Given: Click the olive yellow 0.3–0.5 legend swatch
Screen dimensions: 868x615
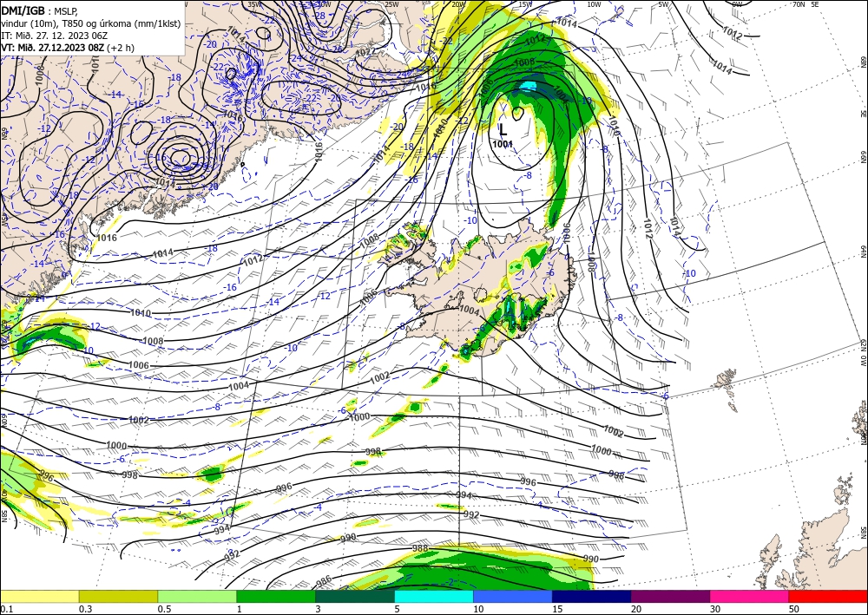Looking at the screenshot, I should (118, 596).
